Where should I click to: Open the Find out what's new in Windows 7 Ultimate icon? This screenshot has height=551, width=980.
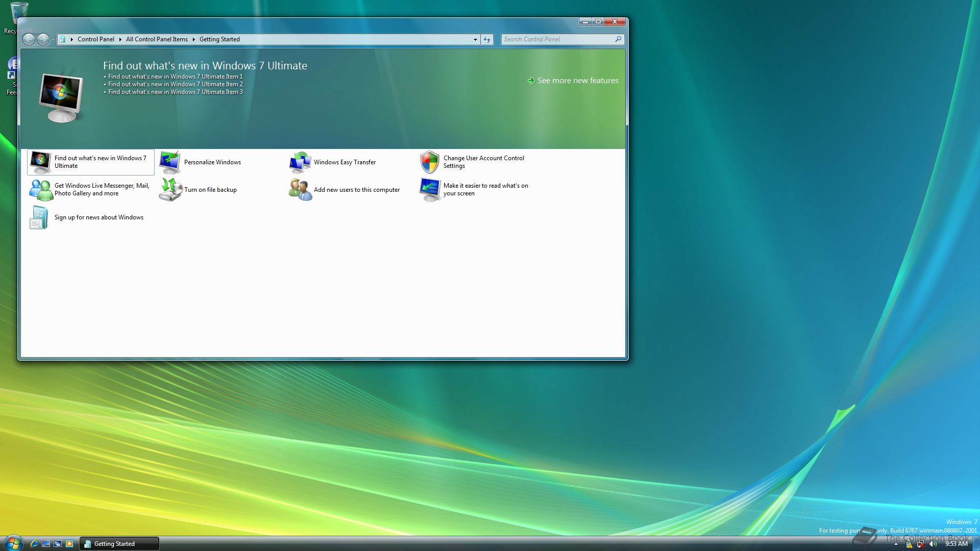40,162
